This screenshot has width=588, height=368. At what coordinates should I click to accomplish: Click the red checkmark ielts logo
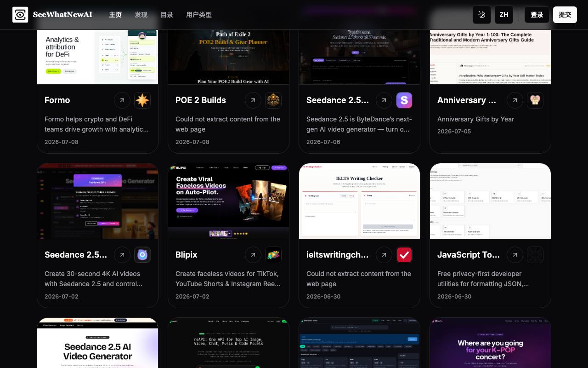[x=404, y=255]
